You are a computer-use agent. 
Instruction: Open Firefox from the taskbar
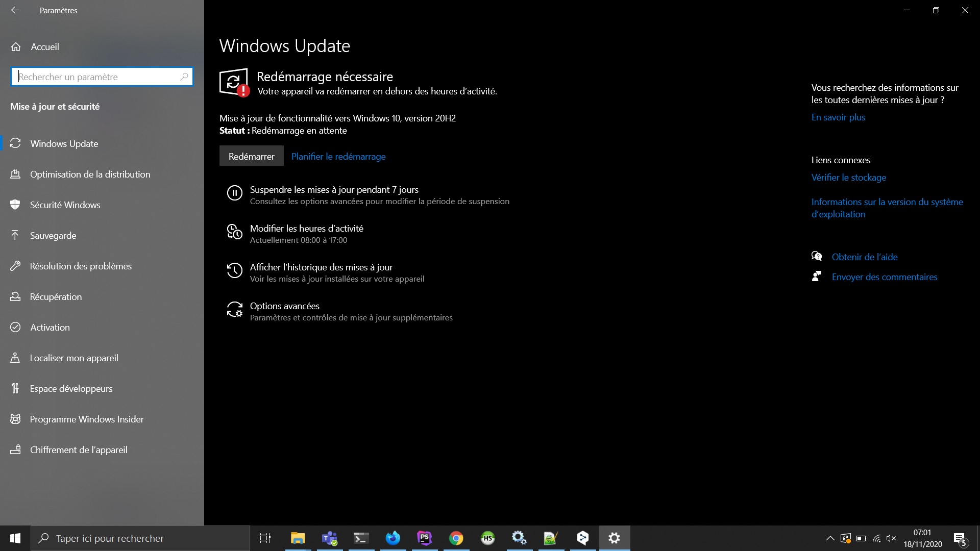pos(393,538)
